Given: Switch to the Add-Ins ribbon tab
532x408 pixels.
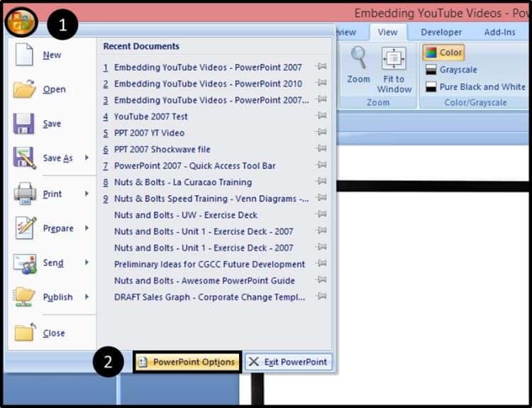Looking at the screenshot, I should [500, 32].
